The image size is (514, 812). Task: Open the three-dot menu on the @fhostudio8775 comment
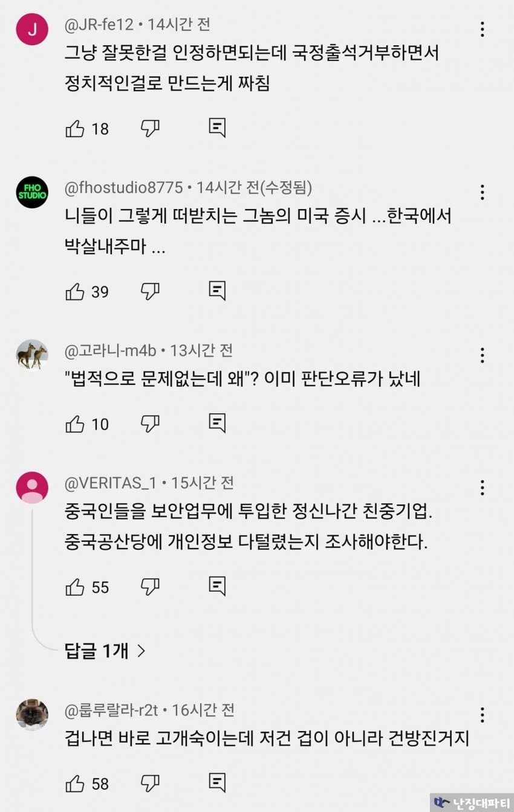pos(482,192)
